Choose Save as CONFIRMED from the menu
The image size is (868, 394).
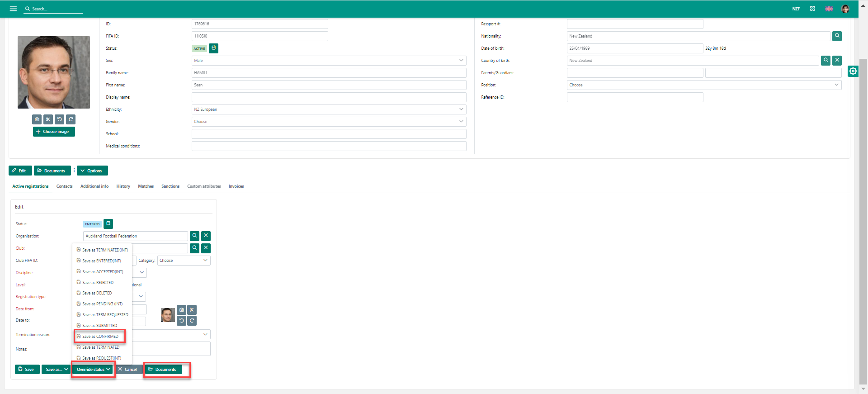(x=100, y=337)
